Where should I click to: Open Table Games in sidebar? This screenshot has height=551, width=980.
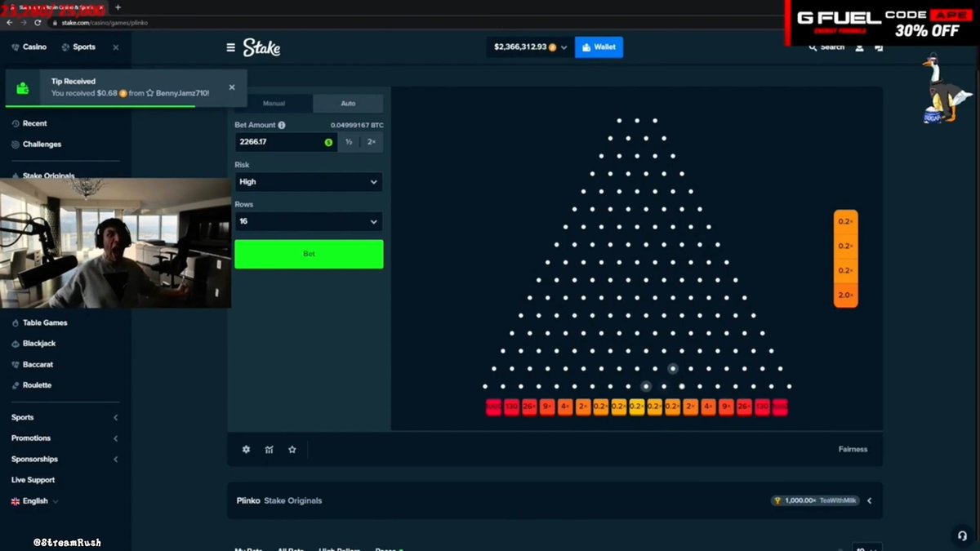[39, 322]
